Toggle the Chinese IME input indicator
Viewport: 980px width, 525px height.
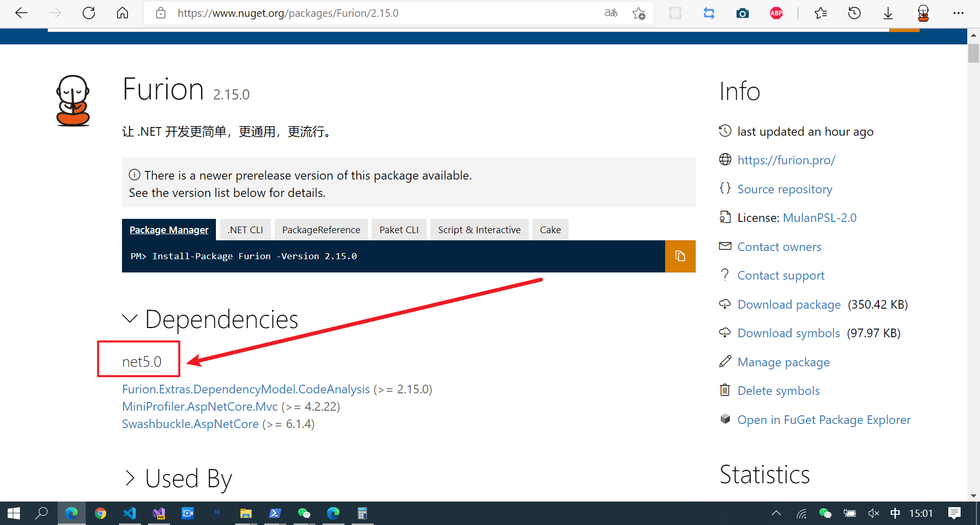(895, 513)
